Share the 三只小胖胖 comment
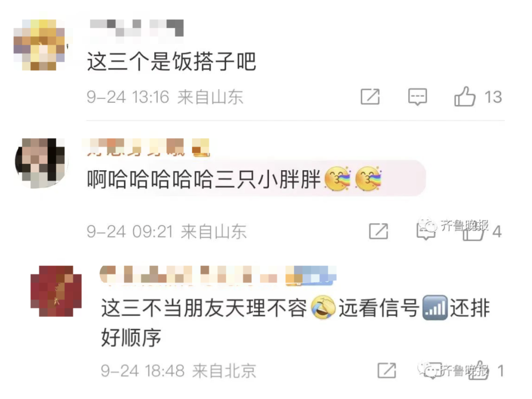The height and width of the screenshot is (399, 532). 378,231
